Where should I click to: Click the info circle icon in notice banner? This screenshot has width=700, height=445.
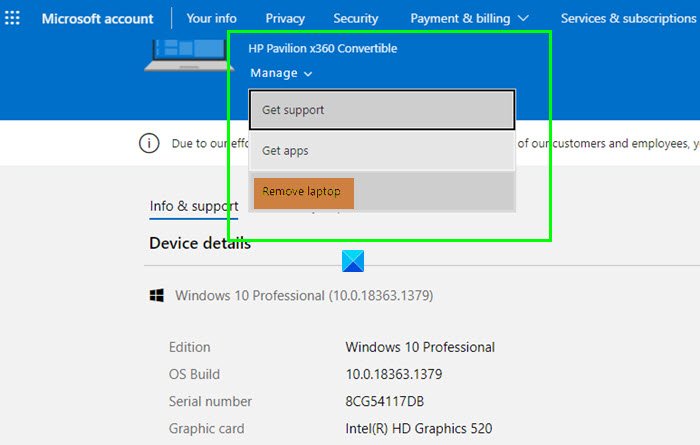point(149,143)
